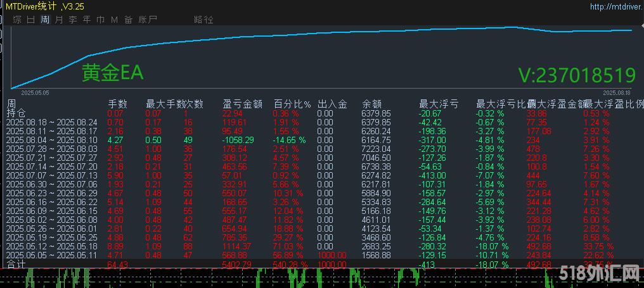Click the blue equity curve line
This screenshot has width=644, height=288.
tap(320, 34)
